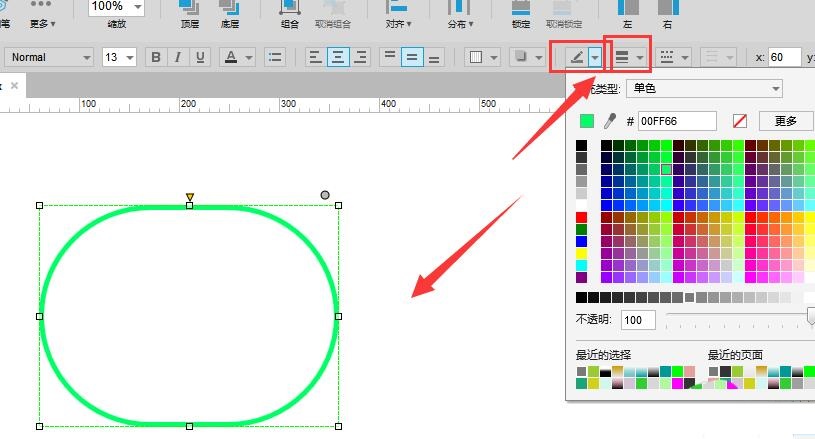Click the 锁定 lock icon
This screenshot has height=439, width=815.
click(521, 12)
